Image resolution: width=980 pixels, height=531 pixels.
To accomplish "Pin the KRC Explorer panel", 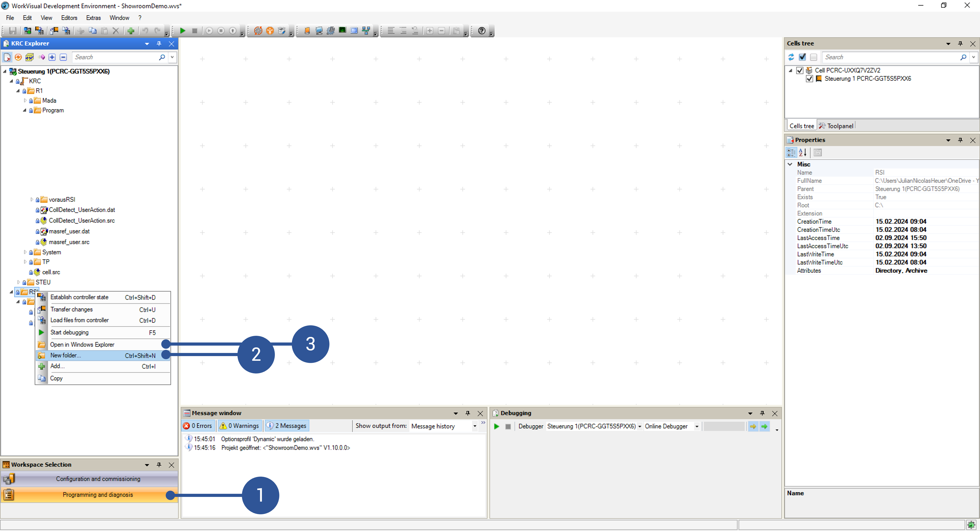I will click(x=159, y=44).
